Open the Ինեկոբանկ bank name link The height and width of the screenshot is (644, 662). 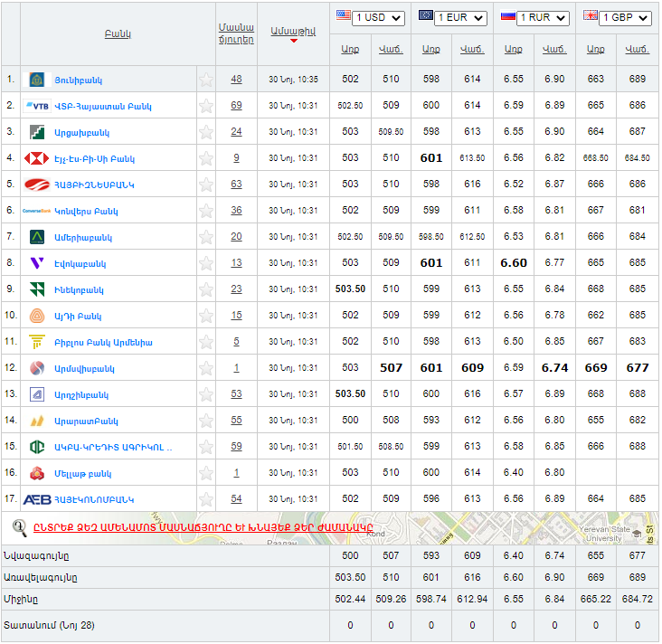point(79,290)
